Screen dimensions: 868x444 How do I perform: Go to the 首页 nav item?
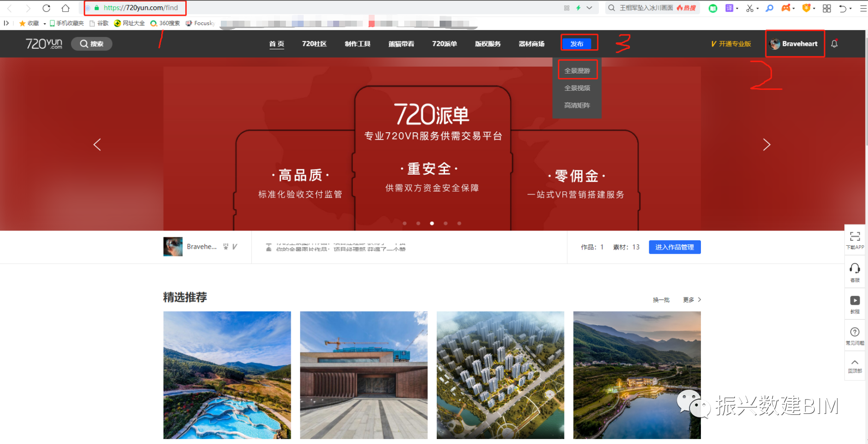point(277,43)
